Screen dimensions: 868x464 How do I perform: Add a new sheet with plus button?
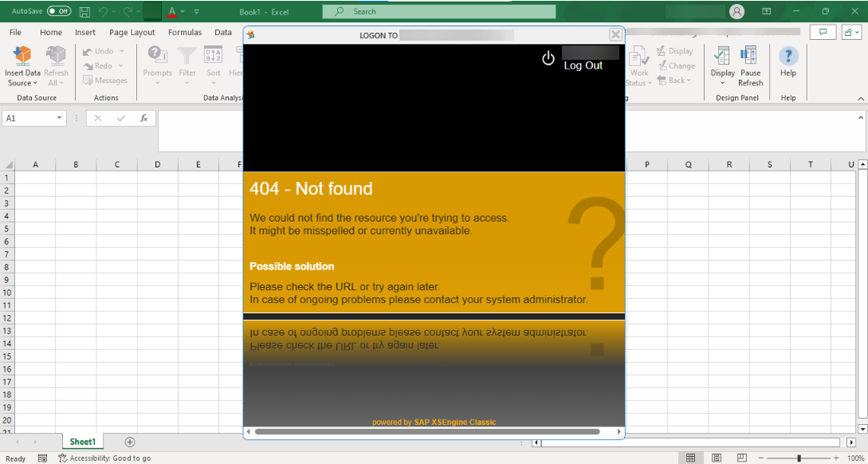[x=130, y=442]
